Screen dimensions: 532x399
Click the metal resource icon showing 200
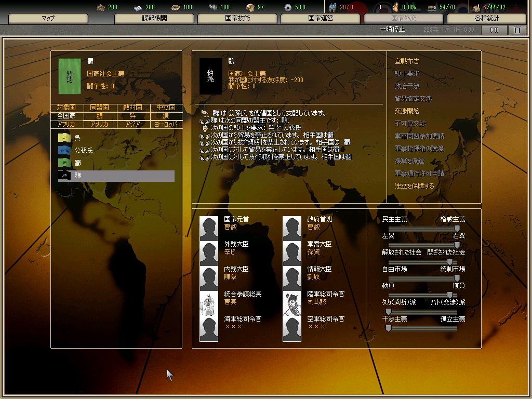(138, 7)
